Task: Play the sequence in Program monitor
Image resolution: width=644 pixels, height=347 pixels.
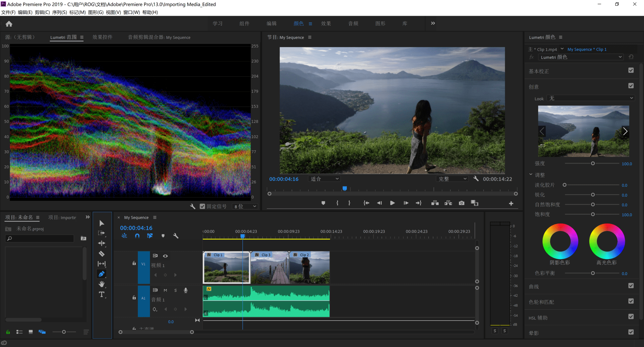Action: click(x=392, y=203)
